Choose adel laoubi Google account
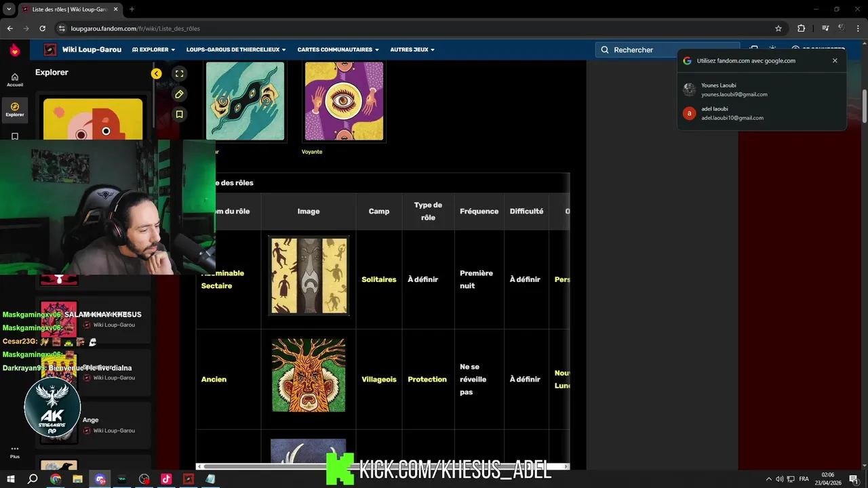Screen dimensions: 868x488 tap(762, 113)
